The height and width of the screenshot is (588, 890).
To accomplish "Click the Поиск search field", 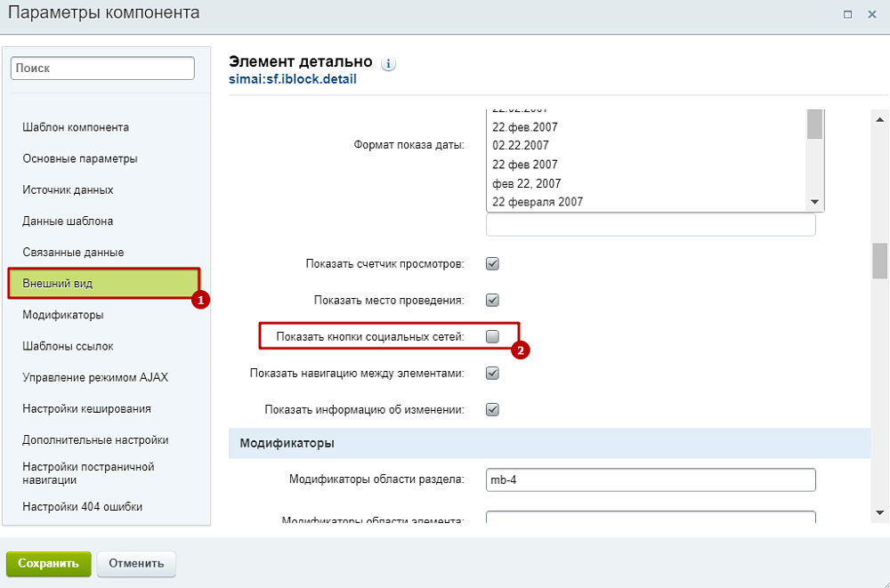I will pos(102,68).
